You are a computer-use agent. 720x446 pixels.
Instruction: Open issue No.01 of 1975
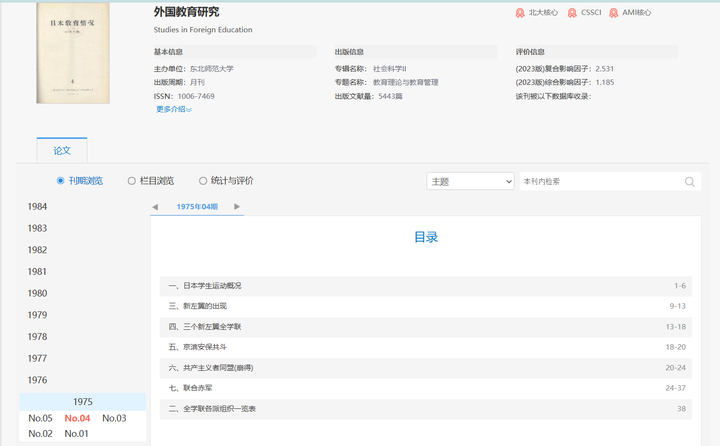[x=76, y=434]
